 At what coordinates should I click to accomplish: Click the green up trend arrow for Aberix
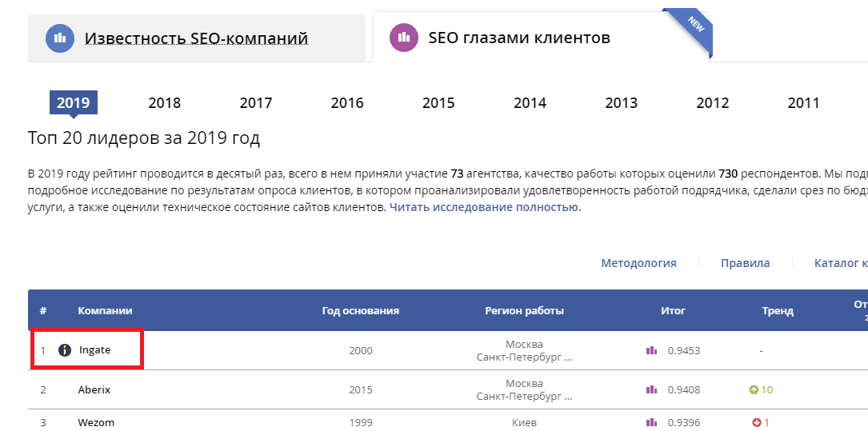[x=754, y=390]
